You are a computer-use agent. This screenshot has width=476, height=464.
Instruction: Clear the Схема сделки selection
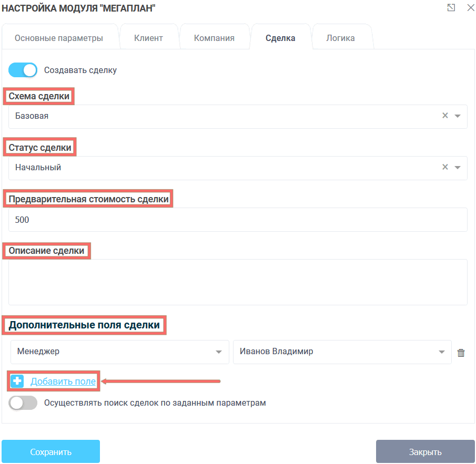pyautogui.click(x=445, y=116)
